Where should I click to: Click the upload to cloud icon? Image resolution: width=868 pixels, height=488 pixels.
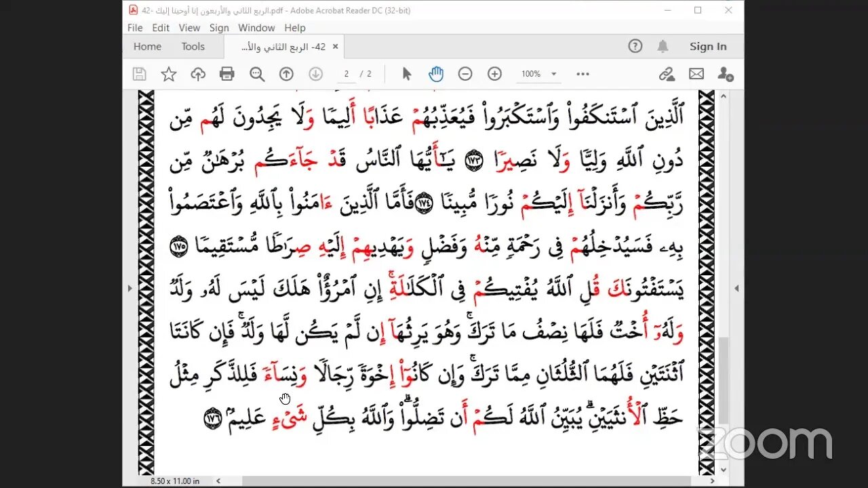tap(198, 74)
